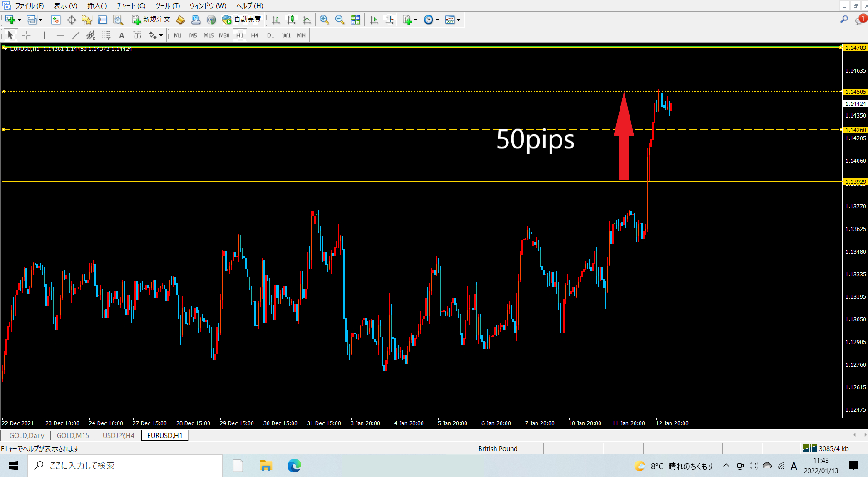The image size is (868, 477).
Task: Draw a horizontal line tool
Action: pos(60,35)
